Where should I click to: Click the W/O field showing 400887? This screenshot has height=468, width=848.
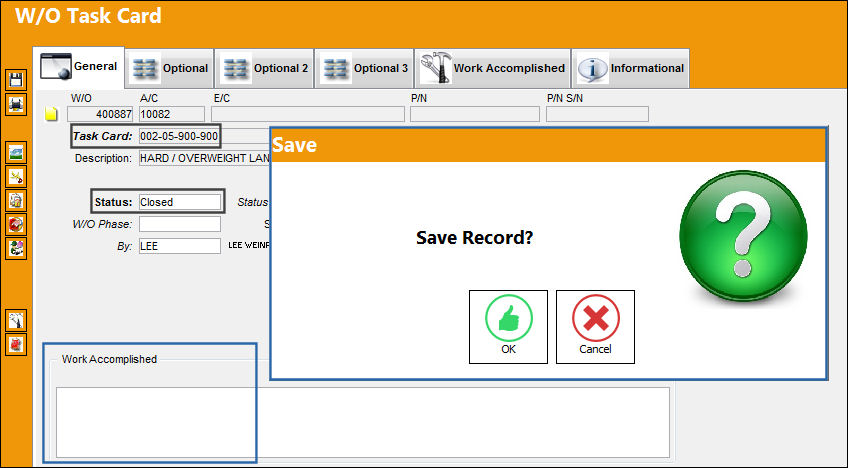pyautogui.click(x=100, y=114)
